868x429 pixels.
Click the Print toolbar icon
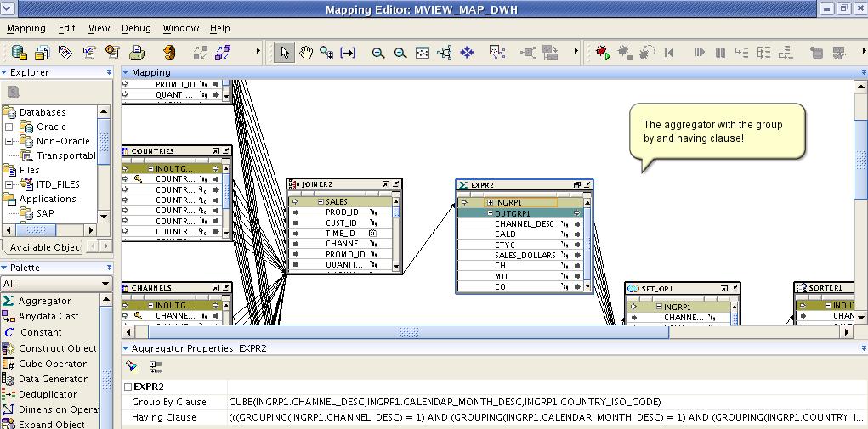point(137,53)
